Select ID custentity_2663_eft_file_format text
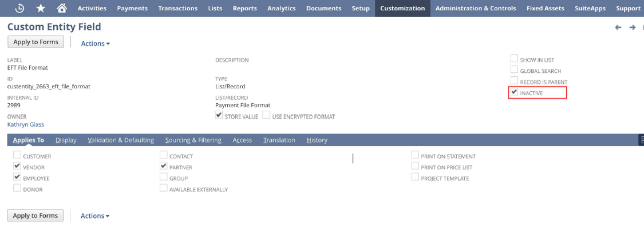Image resolution: width=644 pixels, height=226 pixels. tap(49, 87)
